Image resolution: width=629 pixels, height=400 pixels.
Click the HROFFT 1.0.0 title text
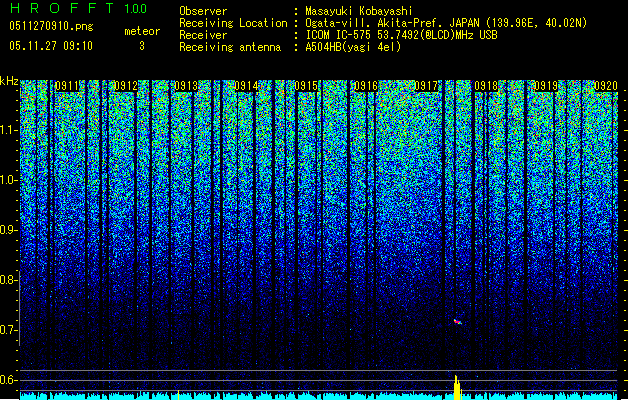(x=79, y=8)
